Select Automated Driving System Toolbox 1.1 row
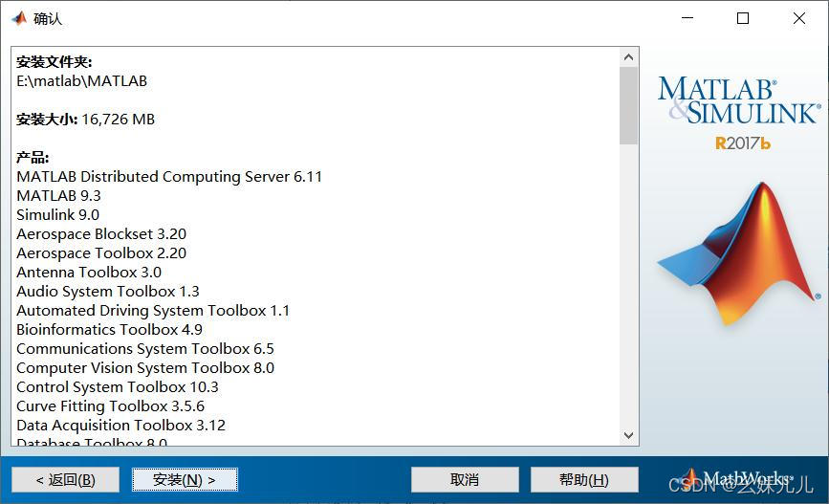Screen dimensions: 829x504 click(153, 311)
